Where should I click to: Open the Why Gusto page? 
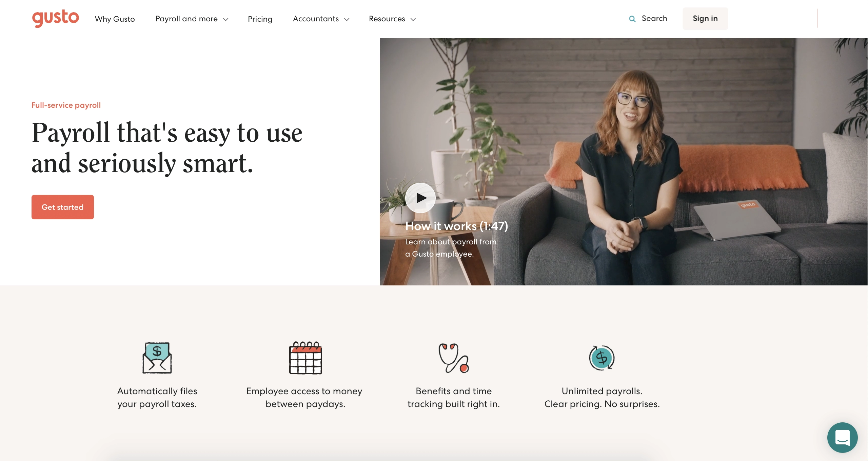(x=115, y=19)
